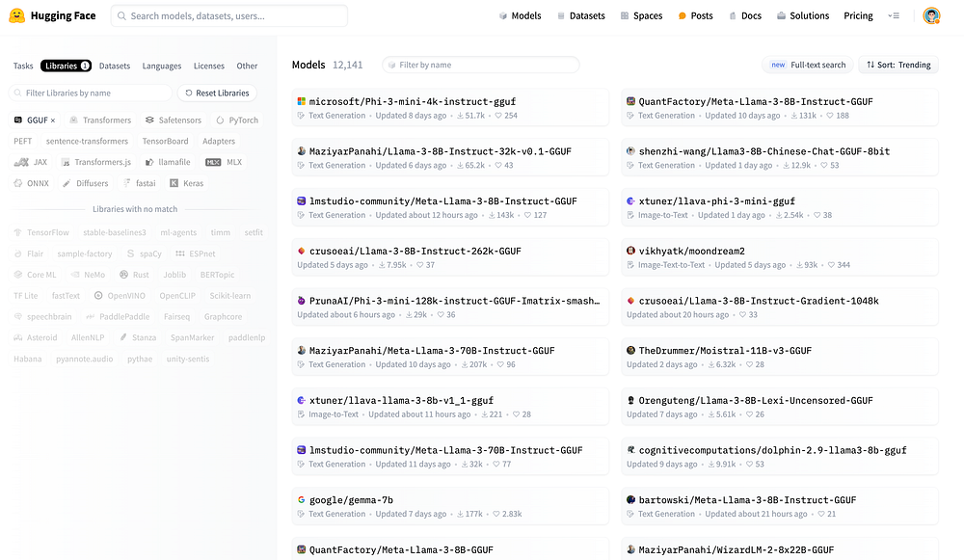Toggle the Transformers.js library filter

(95, 162)
